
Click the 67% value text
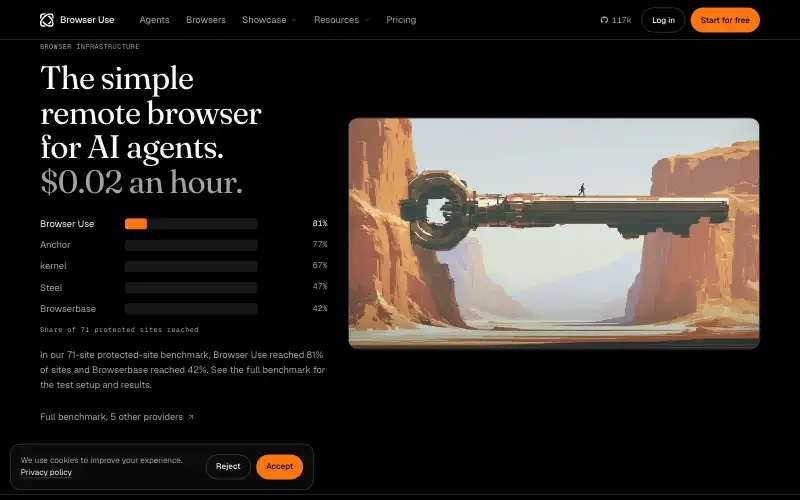click(x=320, y=265)
